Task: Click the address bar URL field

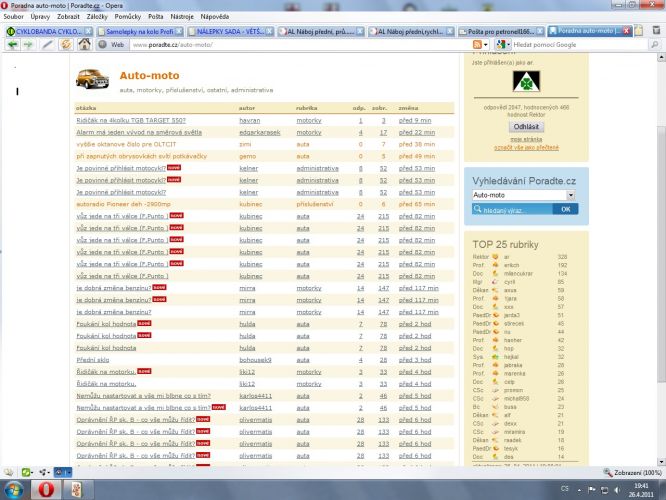Action: (x=299, y=45)
